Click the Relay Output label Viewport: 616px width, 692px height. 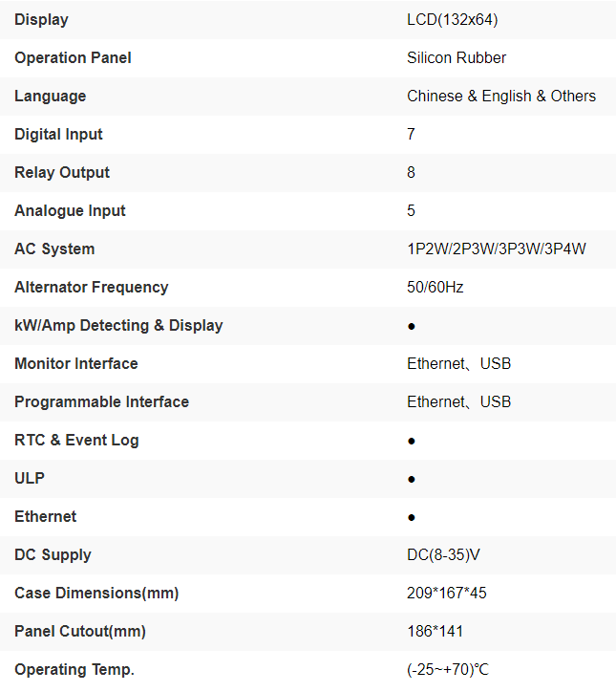coord(62,172)
